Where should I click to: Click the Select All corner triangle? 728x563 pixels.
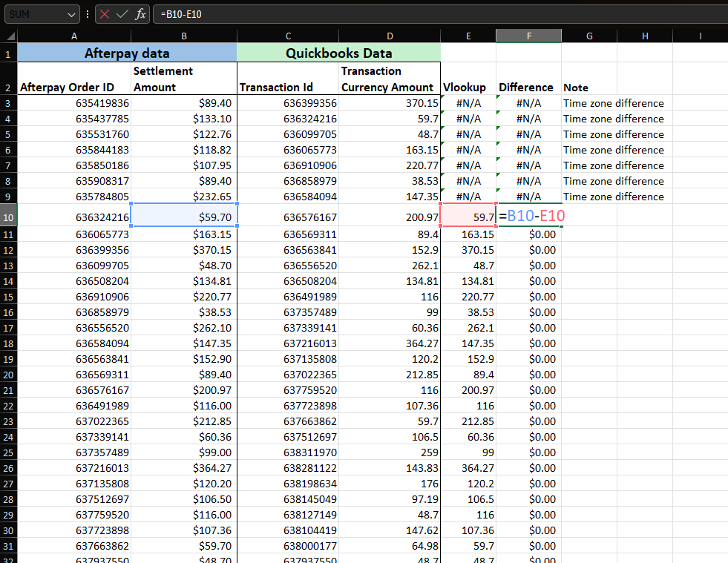(10, 36)
